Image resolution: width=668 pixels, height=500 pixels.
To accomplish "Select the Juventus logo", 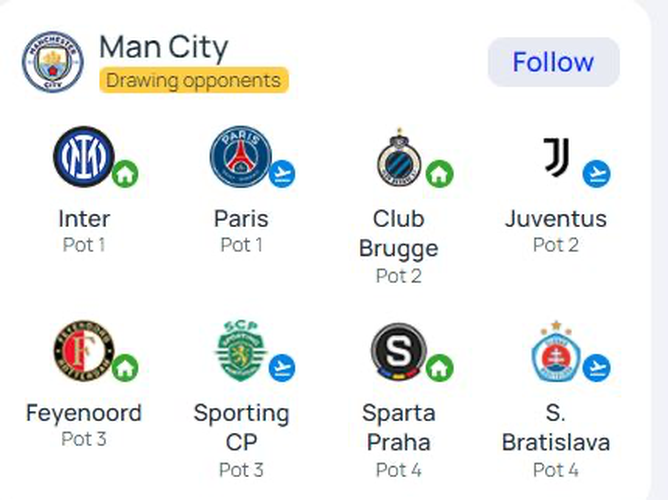I will [556, 157].
